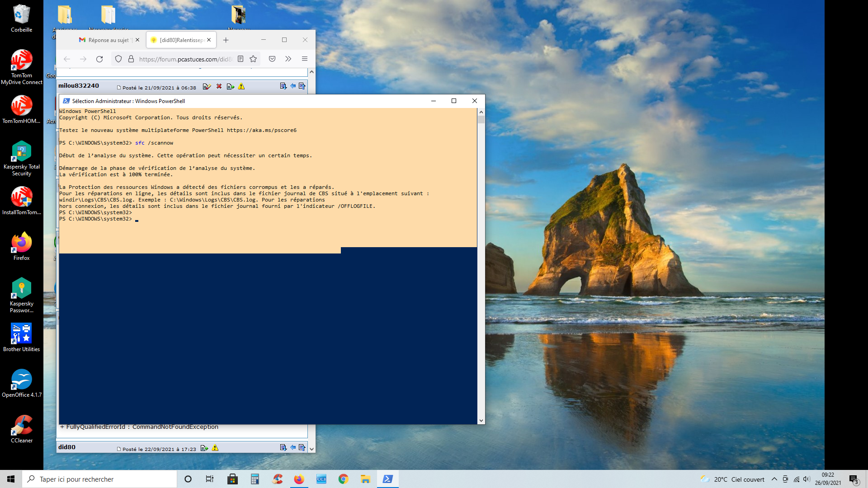
Task: Open File Explorer from the taskbar
Action: point(365,479)
